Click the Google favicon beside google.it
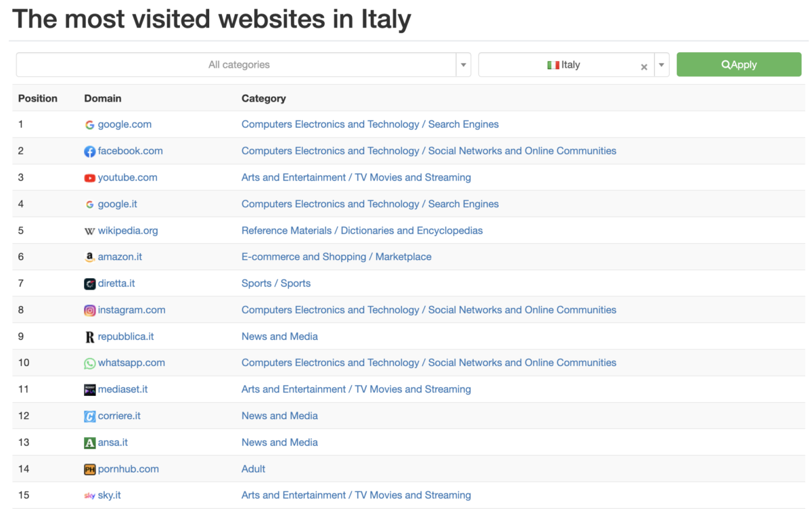 click(x=89, y=204)
